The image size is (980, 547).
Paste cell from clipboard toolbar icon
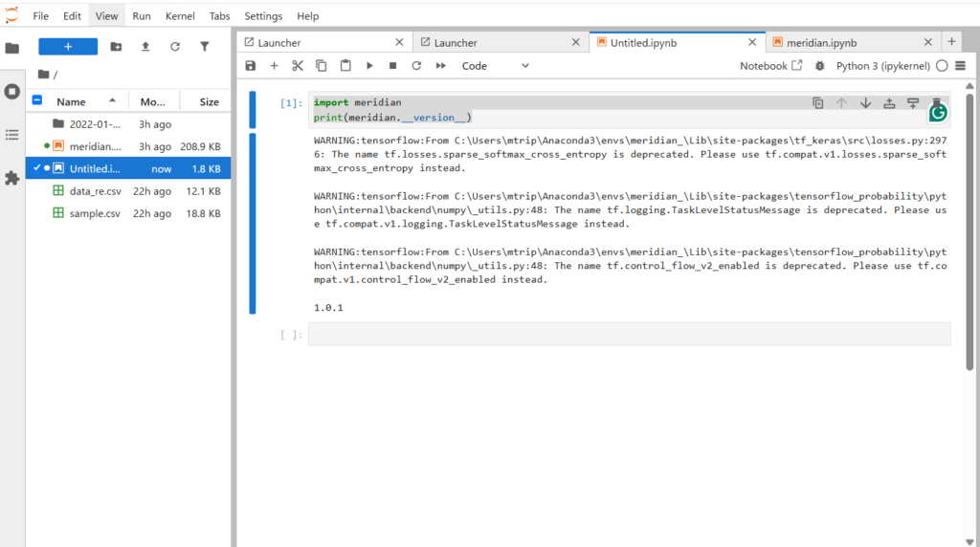click(x=345, y=66)
